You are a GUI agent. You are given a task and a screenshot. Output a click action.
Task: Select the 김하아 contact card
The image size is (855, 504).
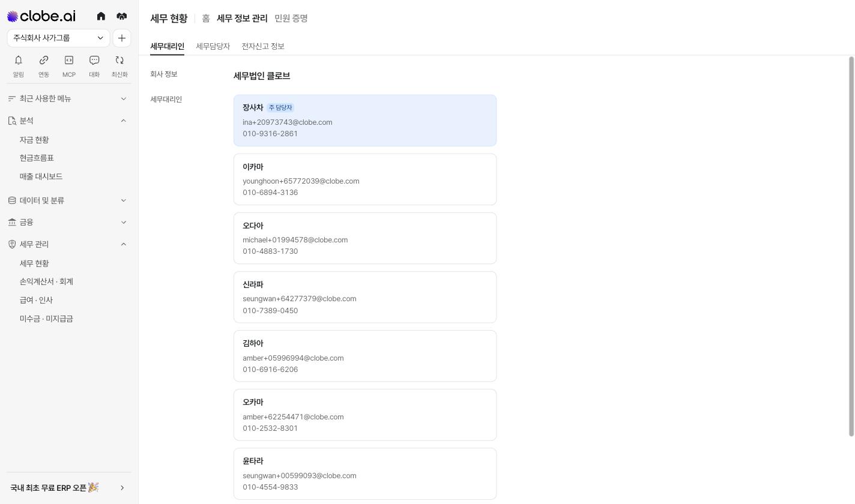[365, 356]
